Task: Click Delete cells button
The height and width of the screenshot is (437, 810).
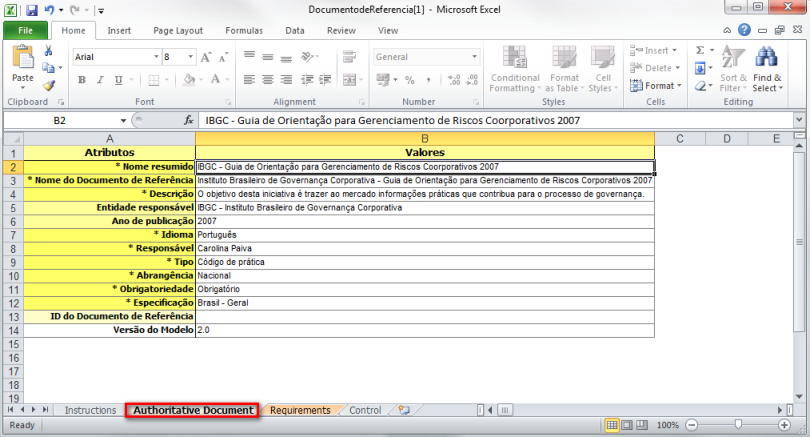Action: tap(655, 68)
